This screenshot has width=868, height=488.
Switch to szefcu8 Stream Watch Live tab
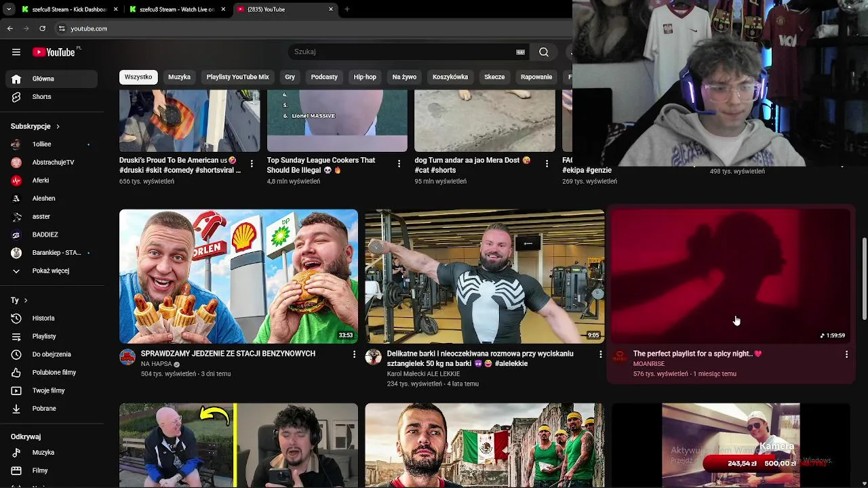(x=178, y=9)
